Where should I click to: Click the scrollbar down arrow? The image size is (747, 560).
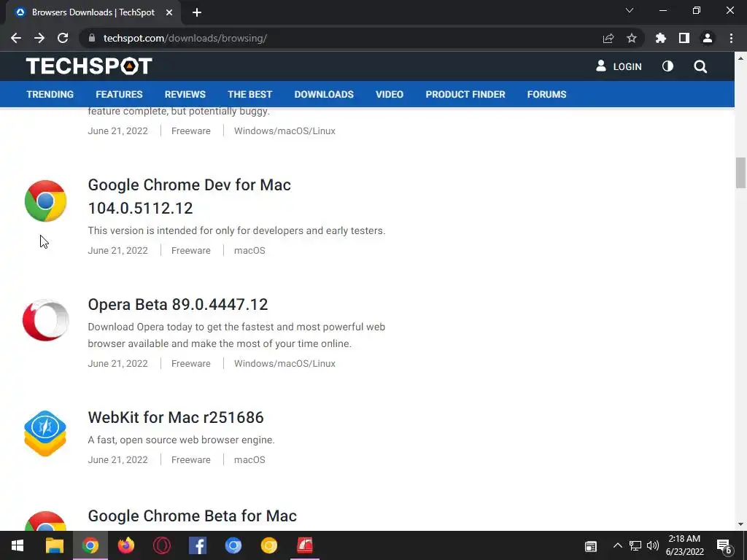pos(740,524)
